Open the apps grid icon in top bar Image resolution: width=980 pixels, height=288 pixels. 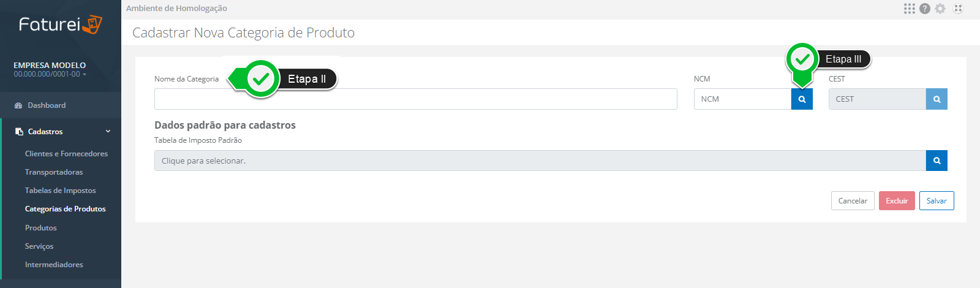pyautogui.click(x=909, y=9)
